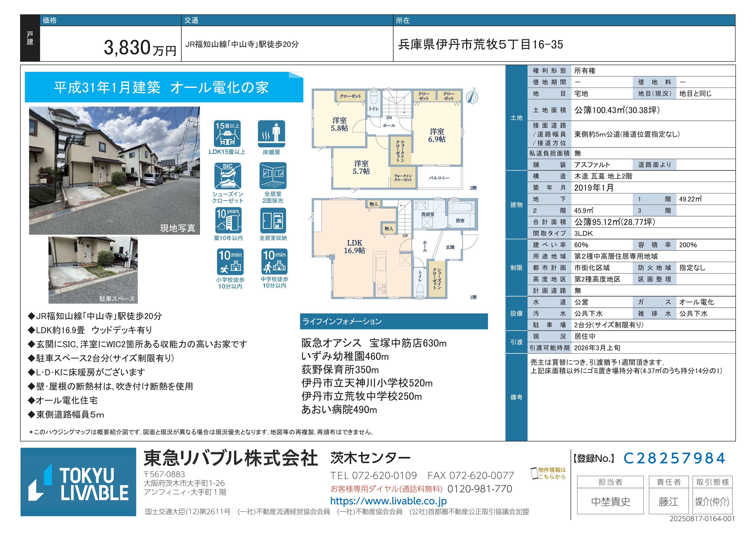
Task: Click the 築10年以内 building age icon
Action: pos(228,220)
